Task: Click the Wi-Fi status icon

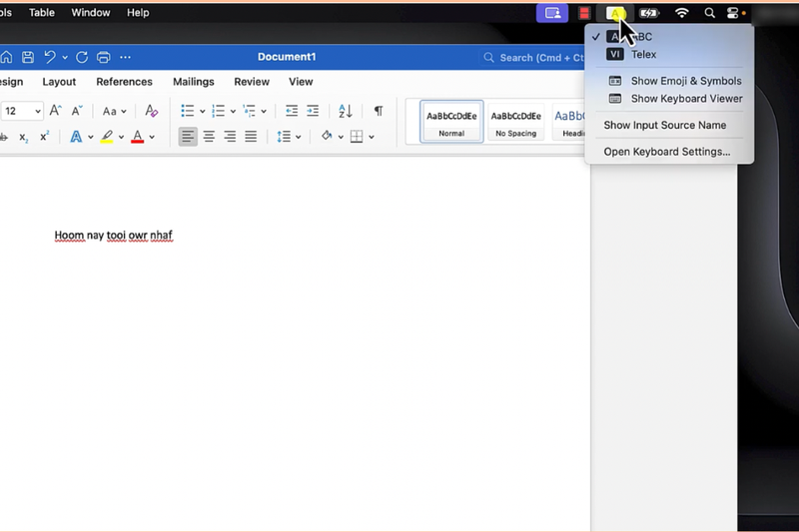Action: pyautogui.click(x=681, y=13)
